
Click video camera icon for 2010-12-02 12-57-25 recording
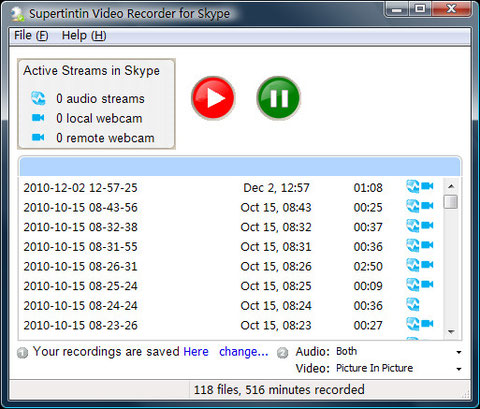pyautogui.click(x=427, y=186)
